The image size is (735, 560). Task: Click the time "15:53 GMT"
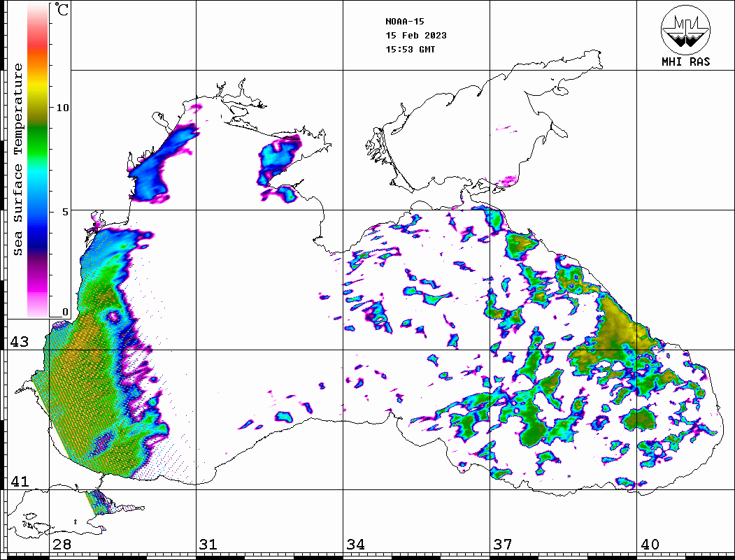(x=410, y=50)
